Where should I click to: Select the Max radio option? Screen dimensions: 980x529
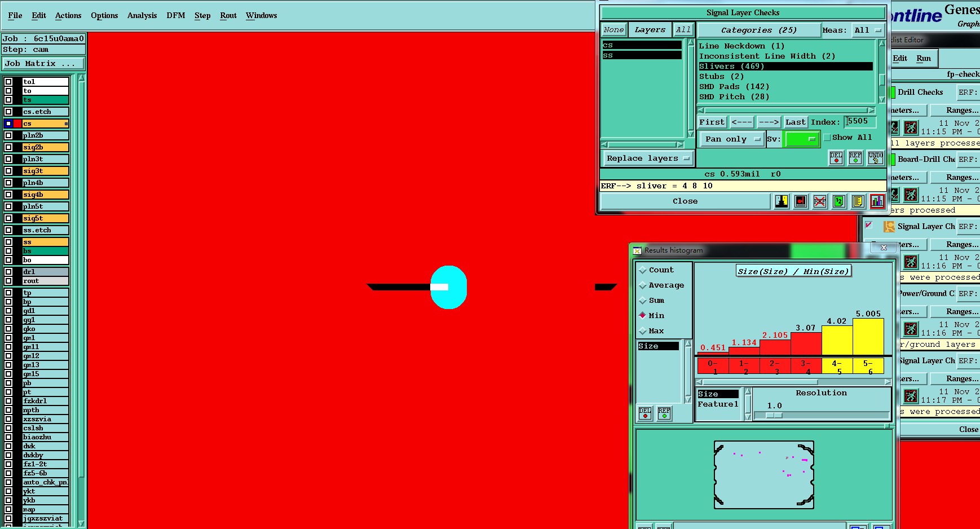[642, 330]
